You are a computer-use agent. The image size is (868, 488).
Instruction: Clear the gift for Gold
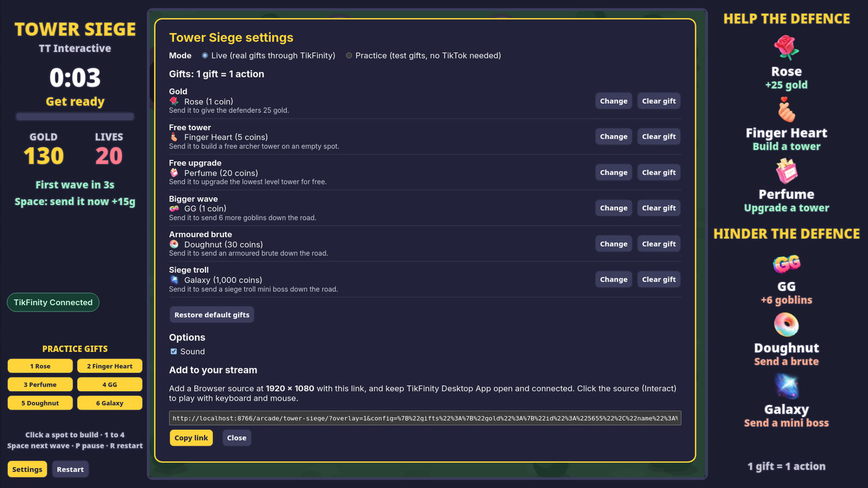coord(659,101)
